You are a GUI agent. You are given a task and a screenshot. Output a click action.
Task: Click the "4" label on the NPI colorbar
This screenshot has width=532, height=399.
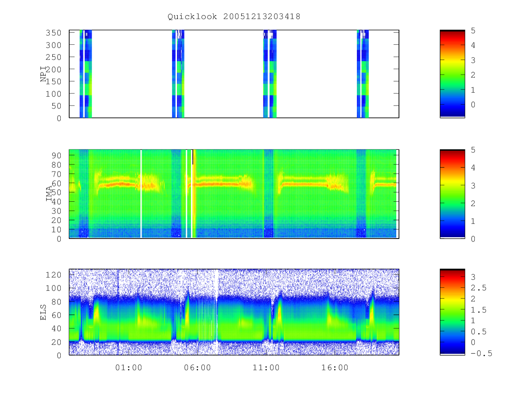click(473, 45)
